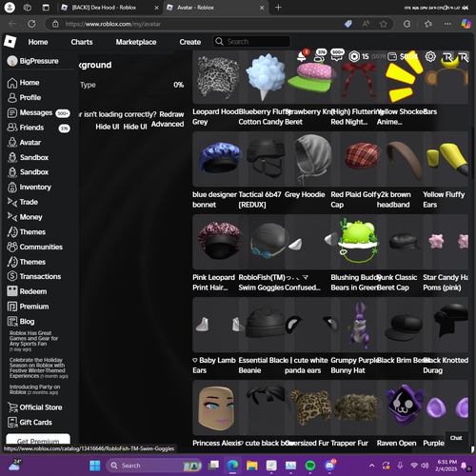
Task: Open browser extensions icon
Action: point(407,24)
